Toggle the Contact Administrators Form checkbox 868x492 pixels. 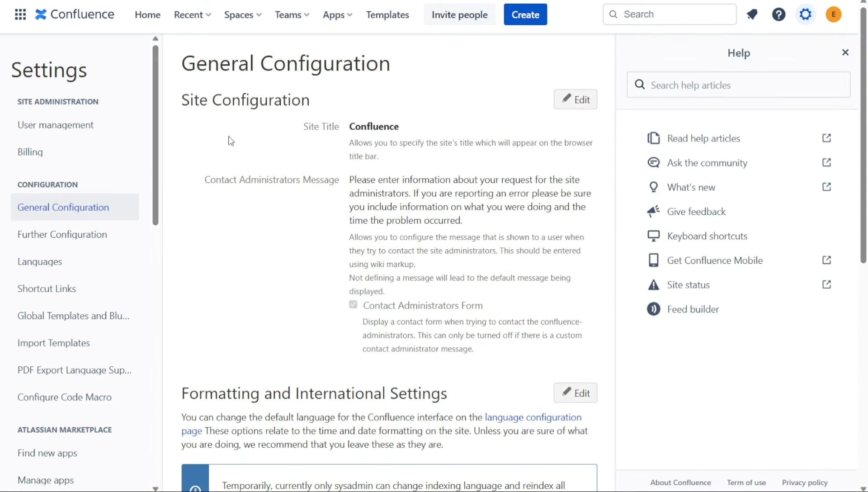[x=353, y=305]
